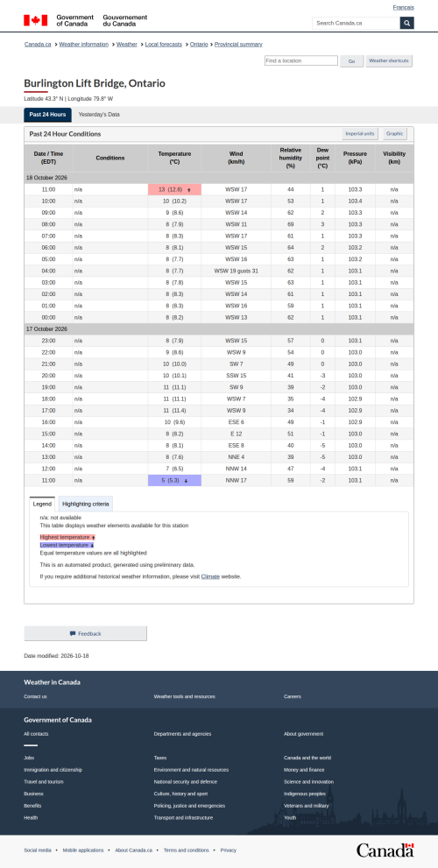Click the Feedback speech bubble icon
Screen dimensions: 438x868
[73, 634]
